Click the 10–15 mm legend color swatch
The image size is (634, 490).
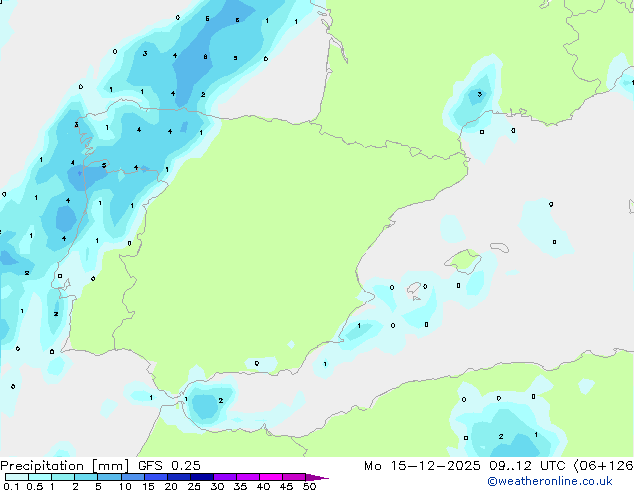pos(132,477)
